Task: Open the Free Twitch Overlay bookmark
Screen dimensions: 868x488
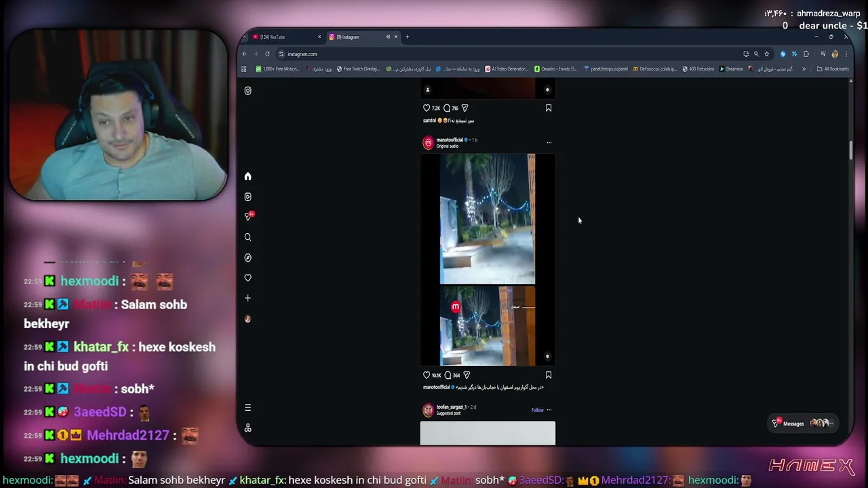Action: click(359, 68)
